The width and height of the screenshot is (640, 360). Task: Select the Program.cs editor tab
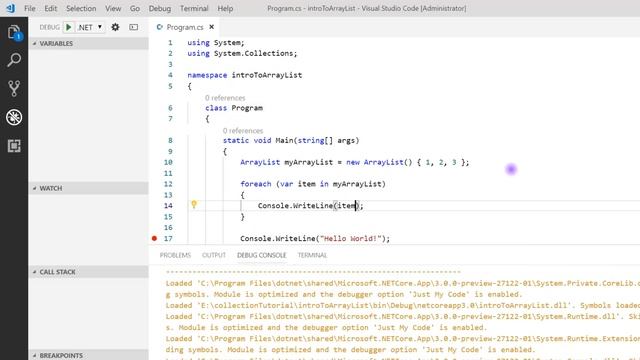click(184, 27)
